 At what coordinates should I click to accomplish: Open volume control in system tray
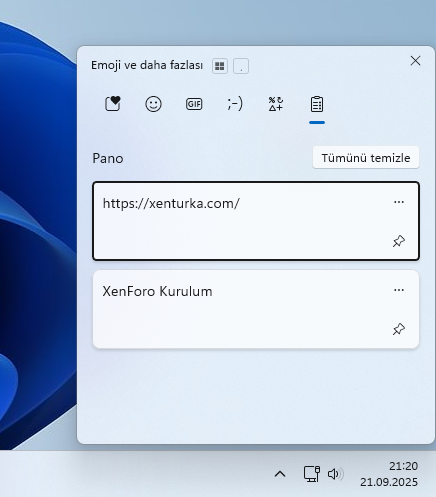336,474
